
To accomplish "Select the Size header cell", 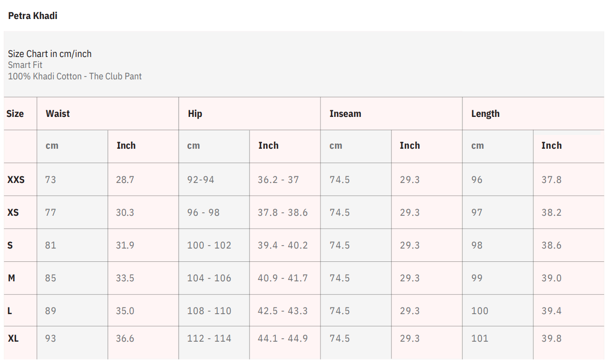I will tap(15, 114).
